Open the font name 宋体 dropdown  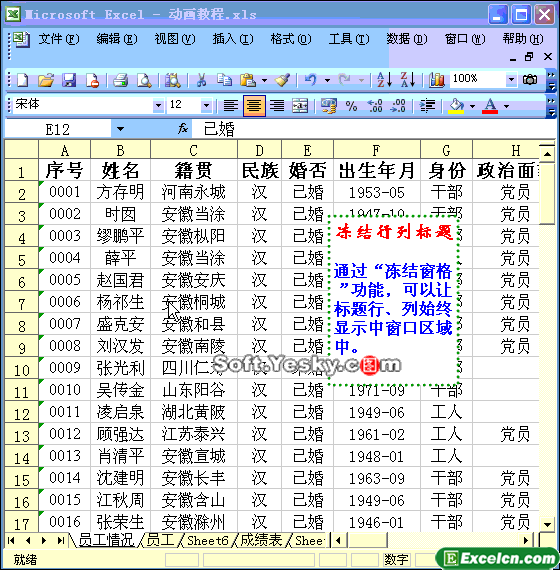(x=158, y=106)
